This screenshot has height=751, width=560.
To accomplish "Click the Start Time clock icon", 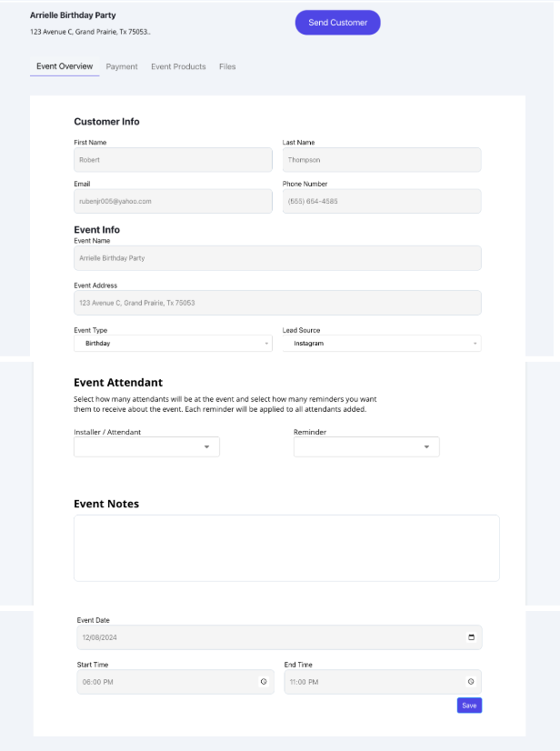I will (264, 682).
